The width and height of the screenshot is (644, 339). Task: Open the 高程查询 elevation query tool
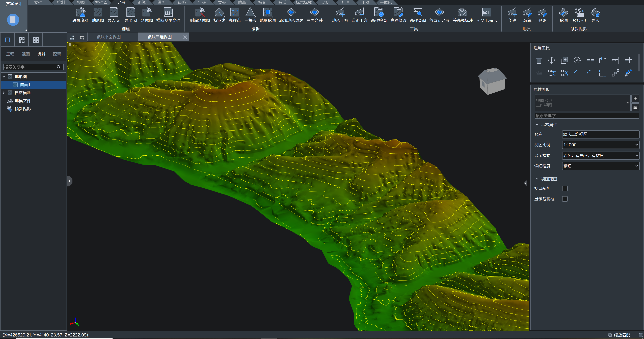417,12
